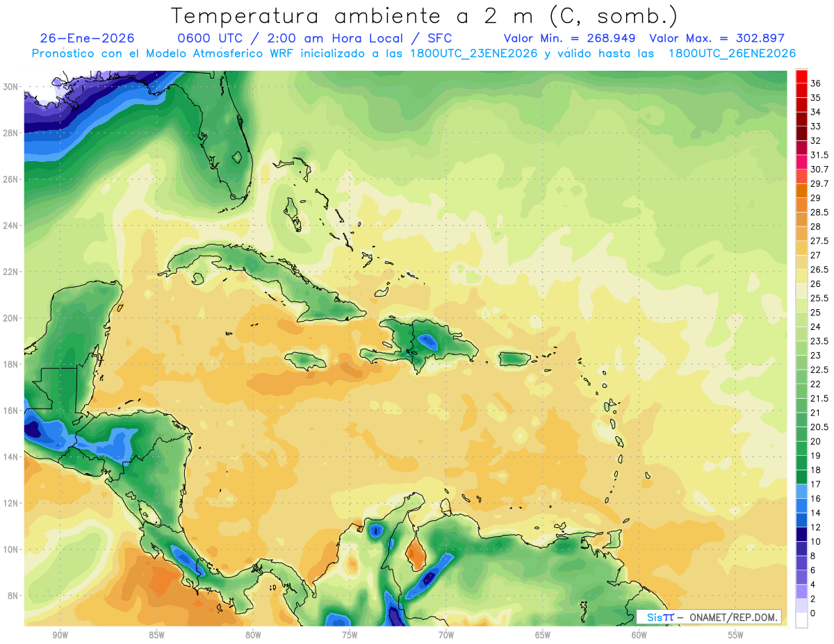
Task: Click the "60W" longitude label
Action: pyautogui.click(x=639, y=636)
